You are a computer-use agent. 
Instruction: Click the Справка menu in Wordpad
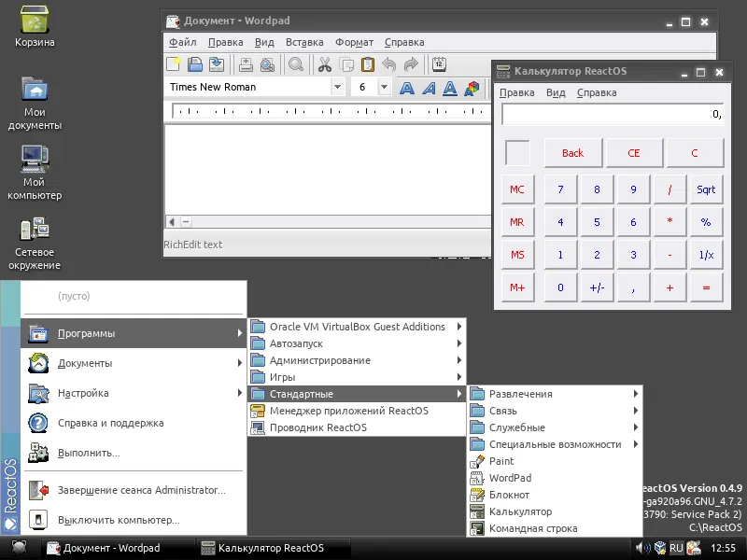click(x=404, y=42)
